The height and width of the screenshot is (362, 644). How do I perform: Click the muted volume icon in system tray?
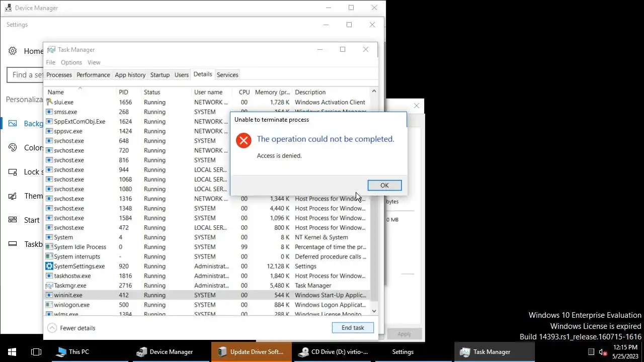tap(602, 352)
